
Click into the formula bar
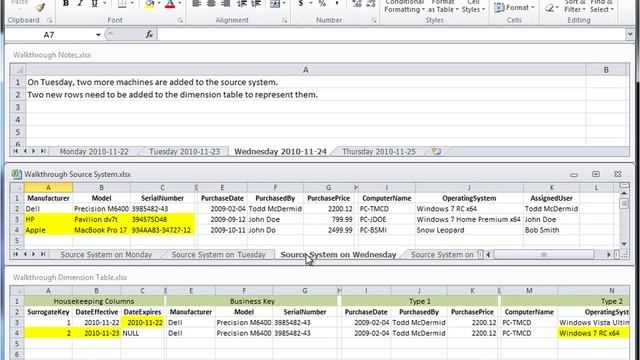coord(391,35)
